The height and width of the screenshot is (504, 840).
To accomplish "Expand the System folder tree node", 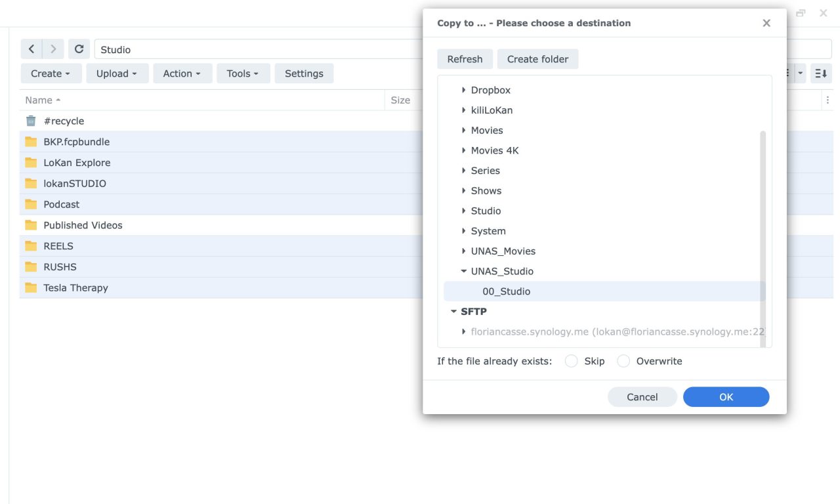I will tap(463, 231).
